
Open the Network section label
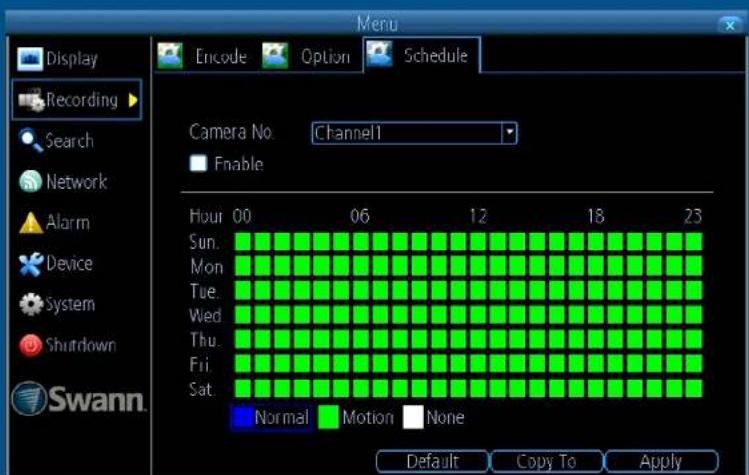click(76, 182)
